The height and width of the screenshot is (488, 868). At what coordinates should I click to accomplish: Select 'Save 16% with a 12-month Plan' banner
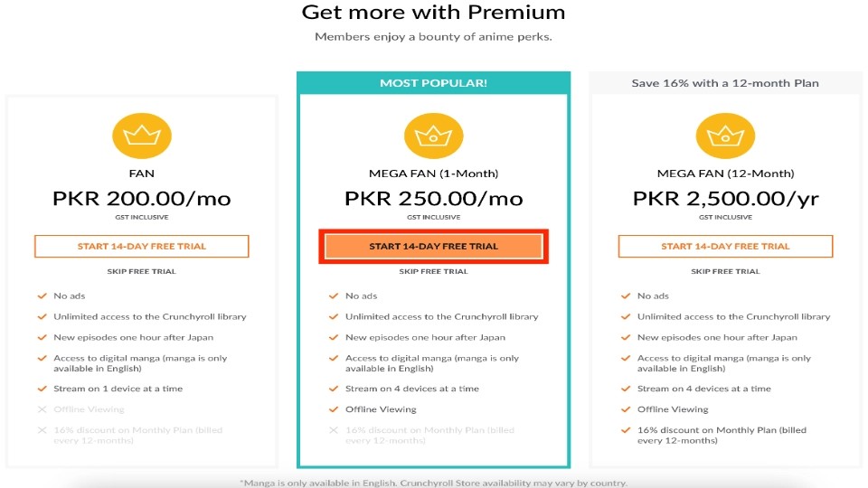[725, 83]
